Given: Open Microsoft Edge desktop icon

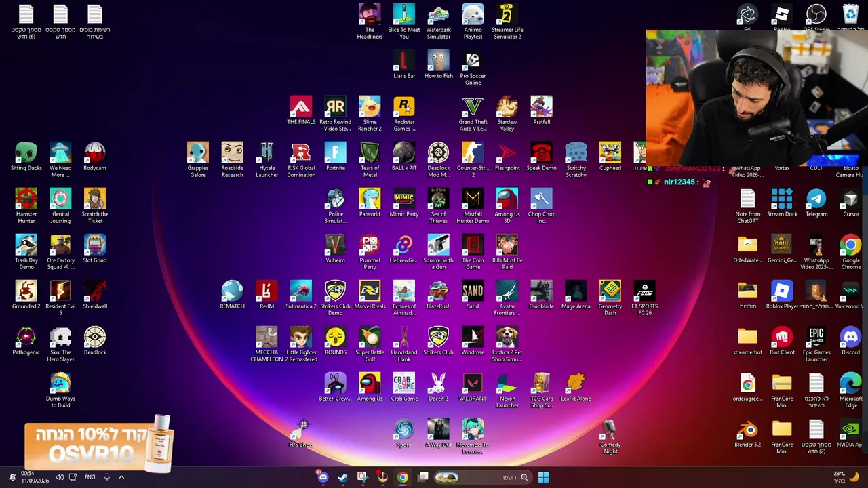Looking at the screenshot, I should (850, 390).
